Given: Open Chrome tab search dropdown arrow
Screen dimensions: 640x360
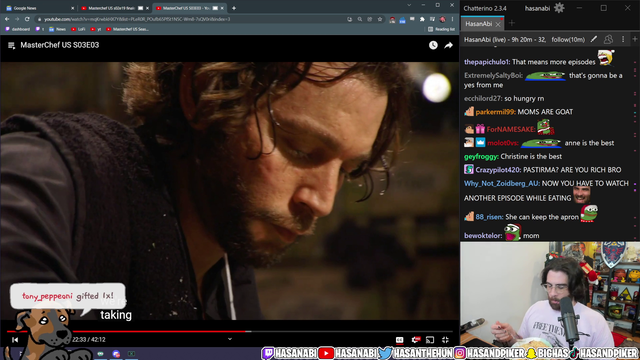Looking at the screenshot, I should 409,5.
